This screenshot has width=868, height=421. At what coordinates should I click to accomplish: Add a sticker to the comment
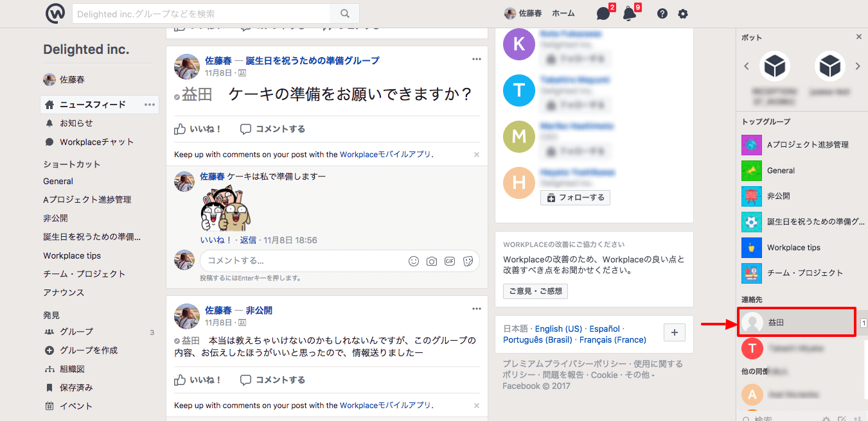pyautogui.click(x=468, y=261)
